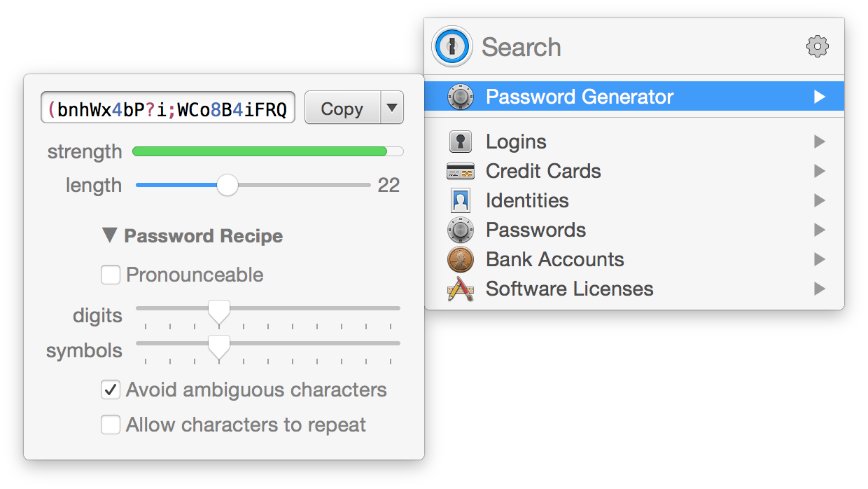Copy the generated password
The height and width of the screenshot is (489, 868).
(342, 109)
